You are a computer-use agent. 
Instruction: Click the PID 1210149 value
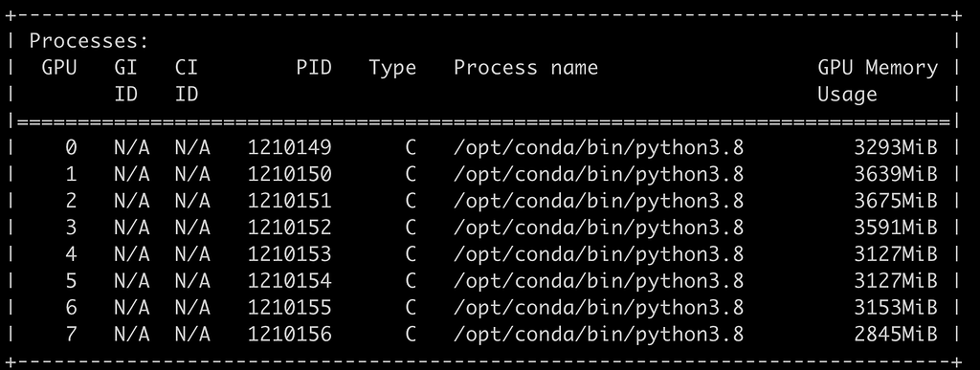tap(289, 148)
